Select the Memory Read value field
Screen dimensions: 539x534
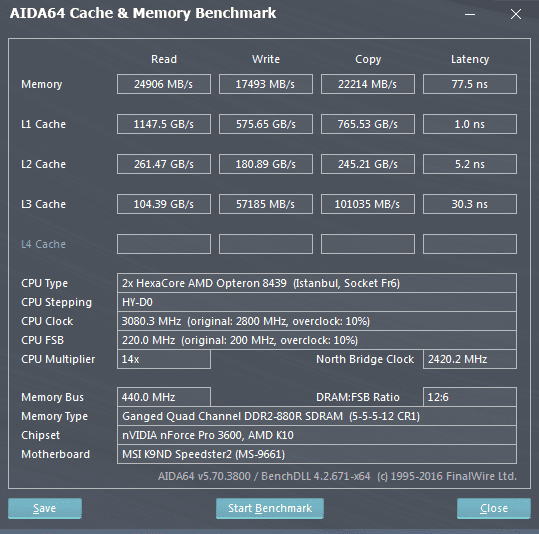coord(164,84)
